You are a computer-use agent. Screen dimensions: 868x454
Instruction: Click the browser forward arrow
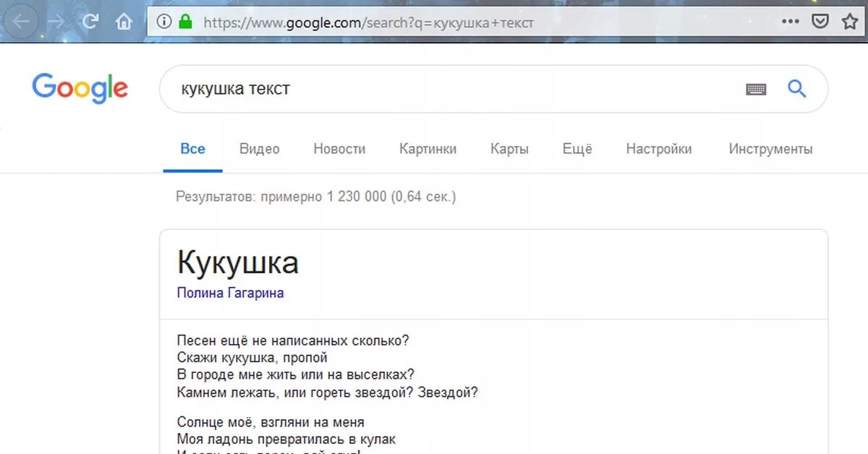coord(56,22)
